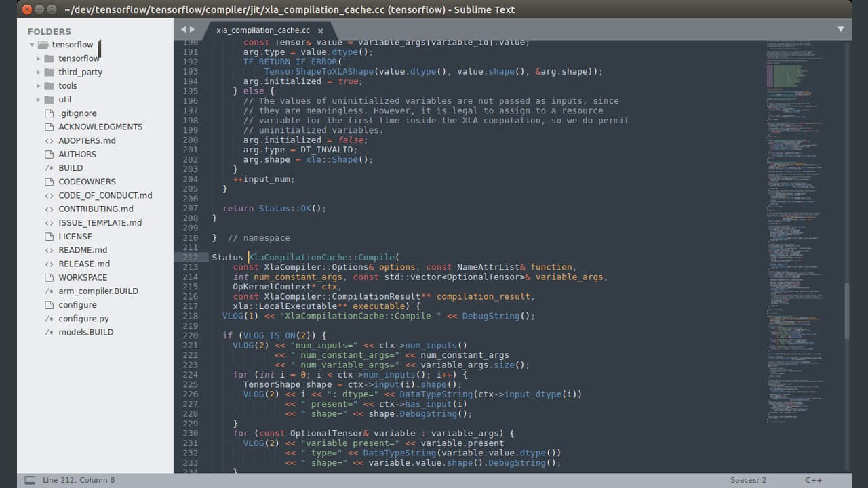Image resolution: width=868 pixels, height=488 pixels.
Task: Click the Spaces: 2 indentation setting
Action: click(x=748, y=479)
